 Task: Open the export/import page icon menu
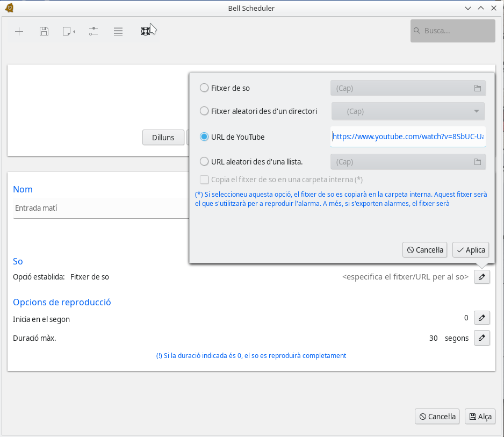click(x=68, y=32)
